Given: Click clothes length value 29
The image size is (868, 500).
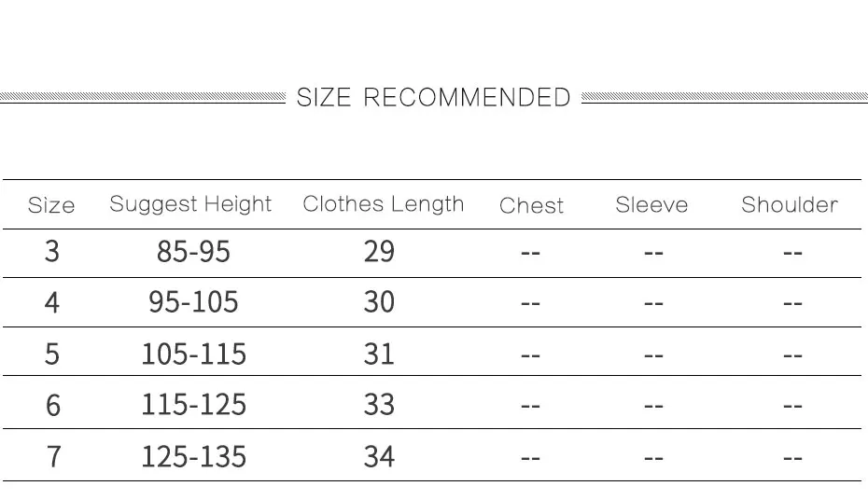Looking at the screenshot, I should [x=379, y=252].
